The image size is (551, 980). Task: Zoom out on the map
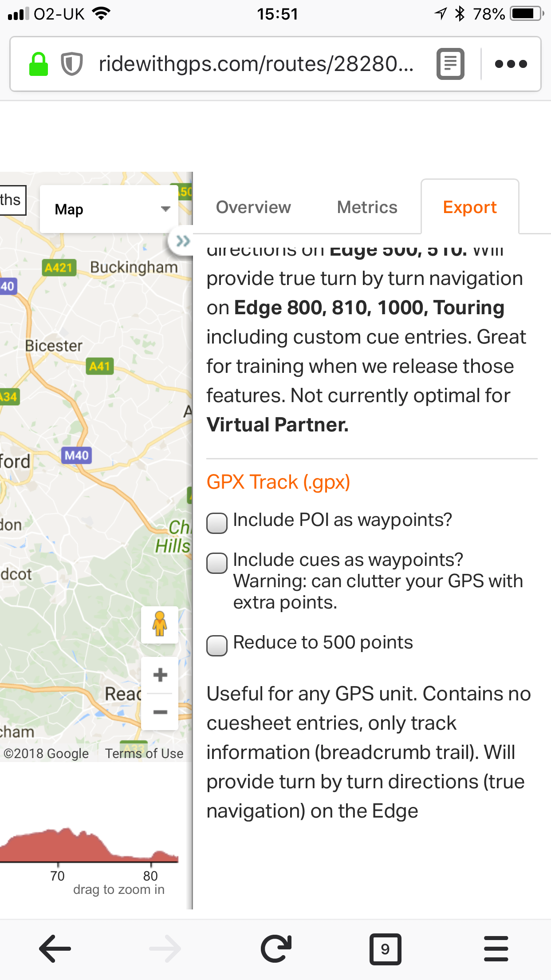[160, 712]
